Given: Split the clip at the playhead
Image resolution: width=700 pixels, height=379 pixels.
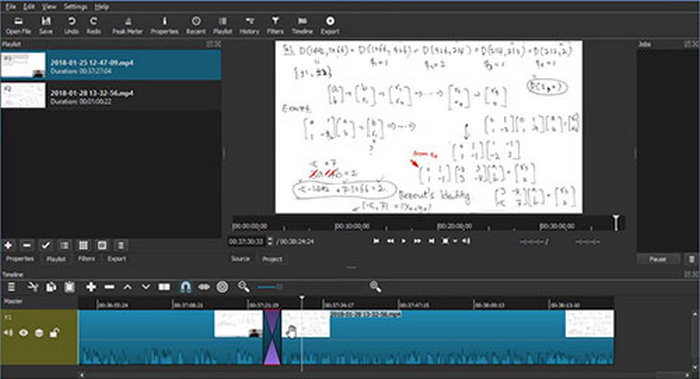Looking at the screenshot, I should coord(164,287).
